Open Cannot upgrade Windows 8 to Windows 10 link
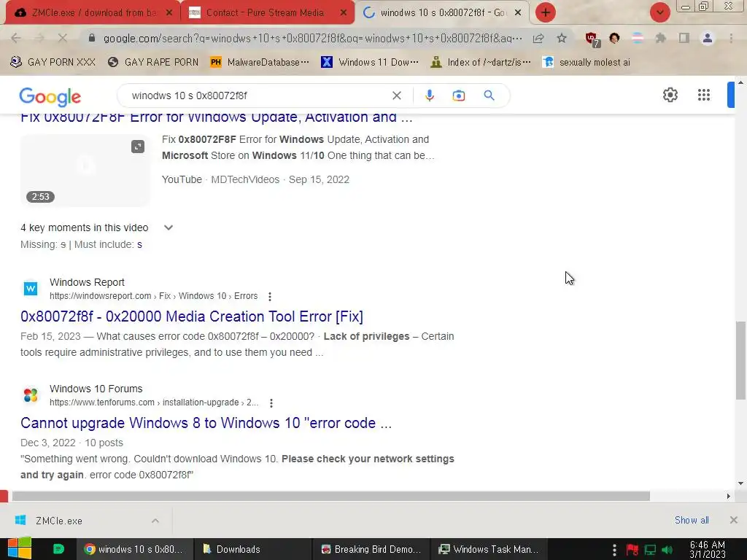The height and width of the screenshot is (560, 747). (206, 423)
